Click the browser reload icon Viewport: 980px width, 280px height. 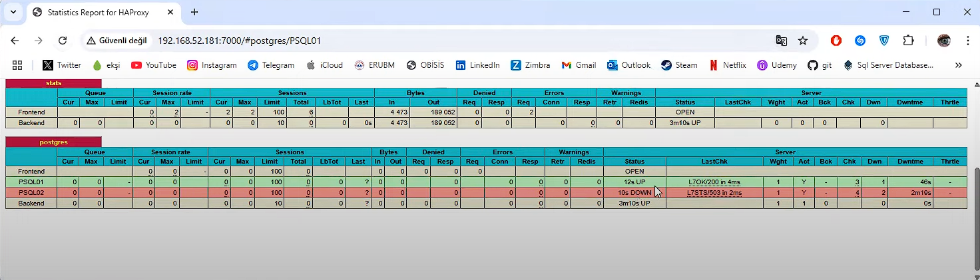point(63,41)
